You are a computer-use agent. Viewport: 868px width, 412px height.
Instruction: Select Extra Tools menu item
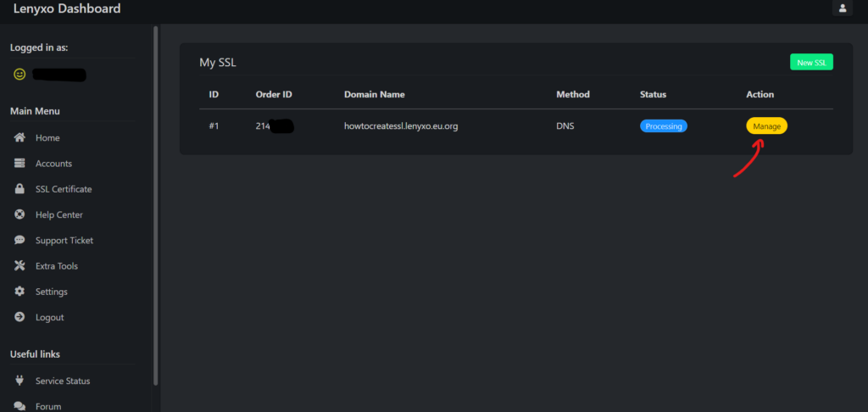click(57, 266)
